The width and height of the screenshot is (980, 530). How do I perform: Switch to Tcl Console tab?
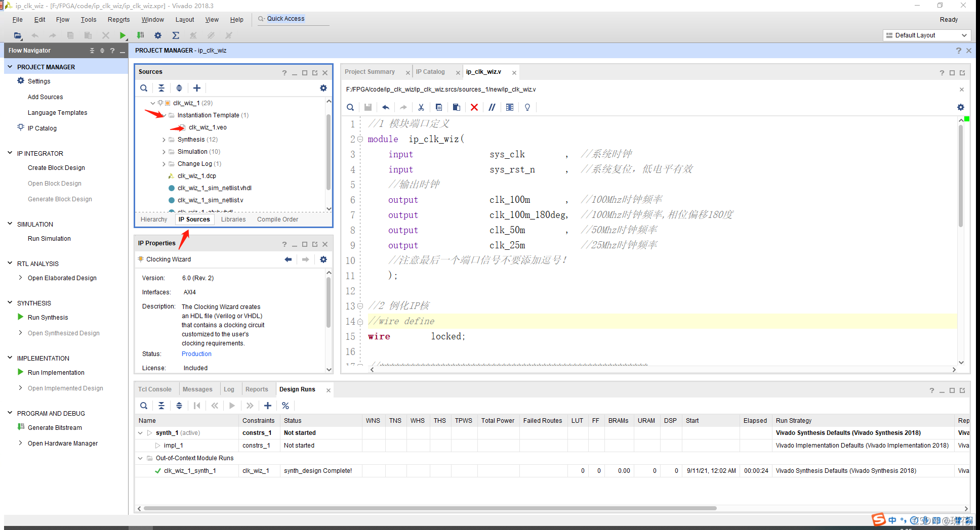pos(155,389)
